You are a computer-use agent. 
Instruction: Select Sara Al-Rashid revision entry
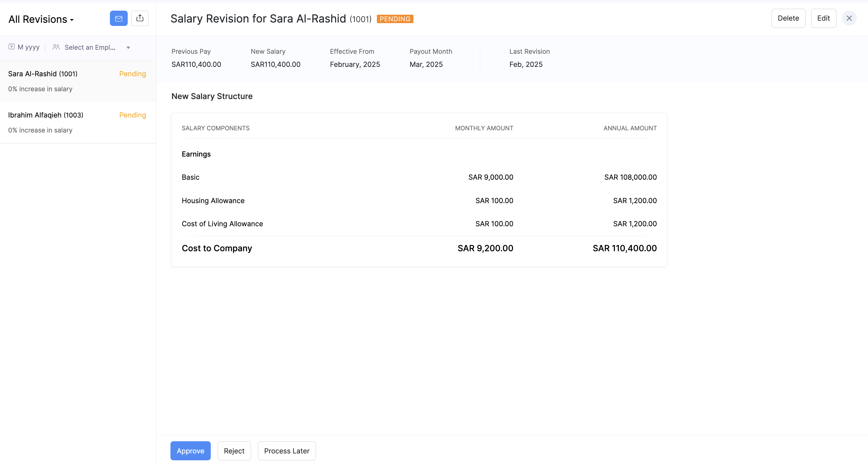click(43, 74)
